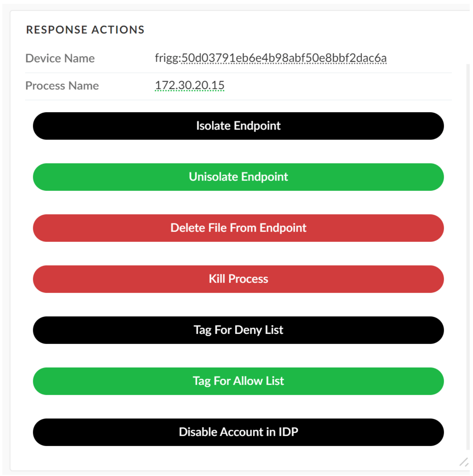Block item by tagging for deny list
The image size is (473, 476).
(238, 330)
